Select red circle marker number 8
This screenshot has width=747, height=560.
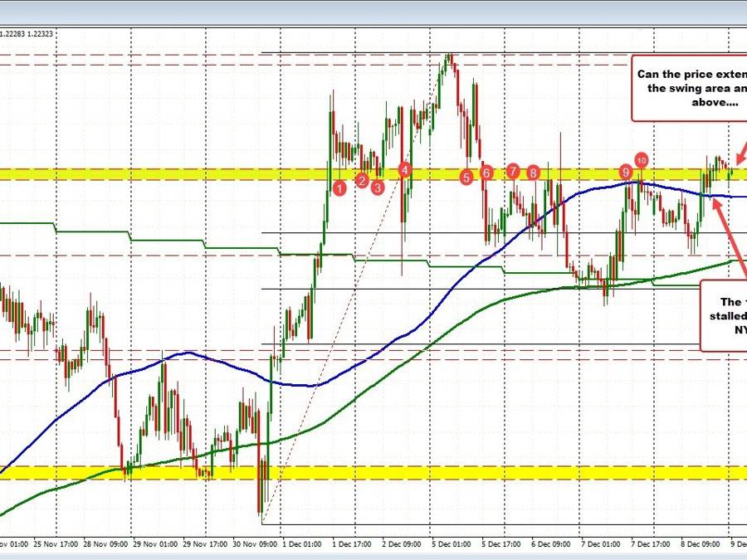(x=534, y=173)
